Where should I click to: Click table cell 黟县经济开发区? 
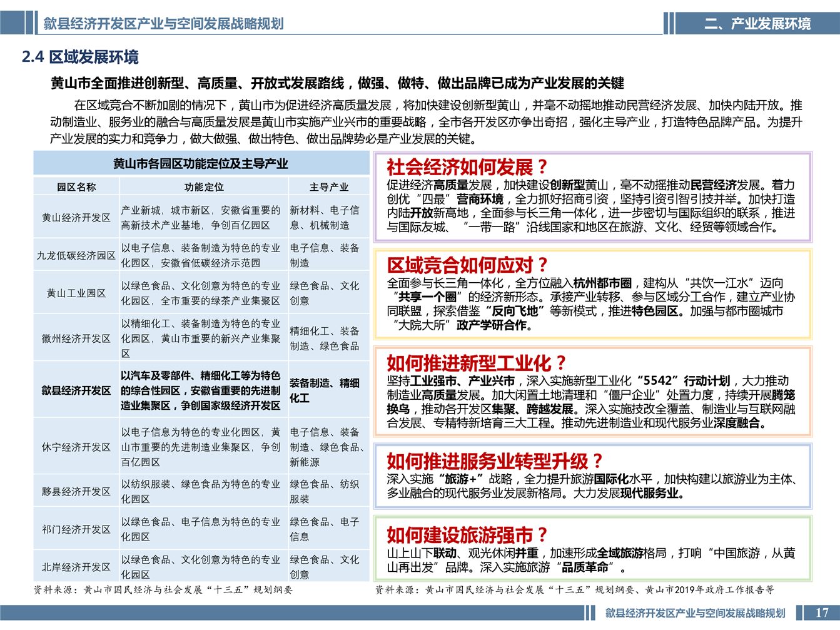coord(76,492)
